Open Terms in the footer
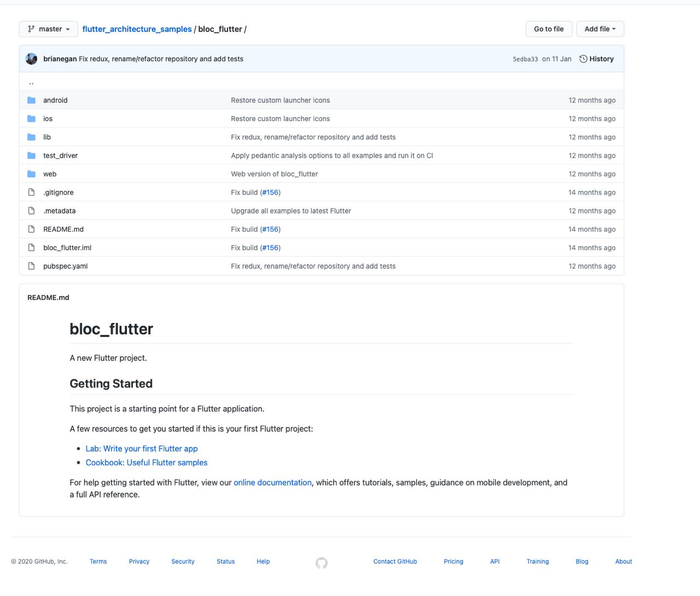The image size is (700, 596). pyautogui.click(x=98, y=562)
